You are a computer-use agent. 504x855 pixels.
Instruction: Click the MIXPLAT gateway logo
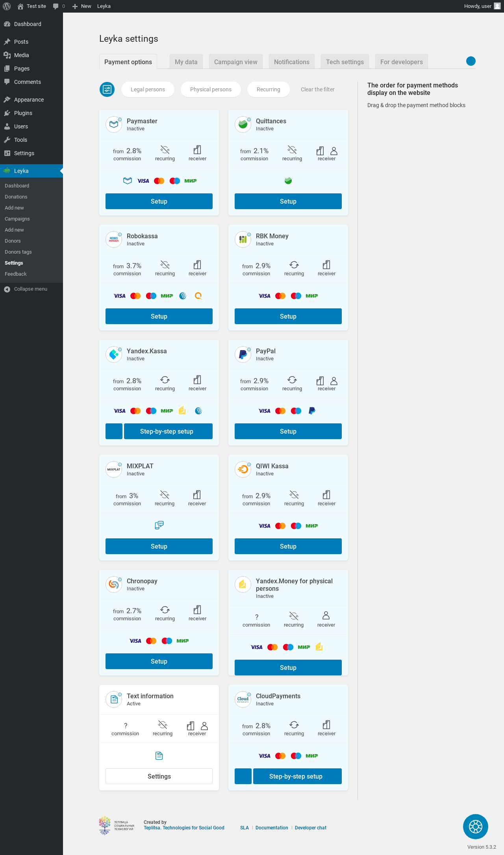coord(114,469)
